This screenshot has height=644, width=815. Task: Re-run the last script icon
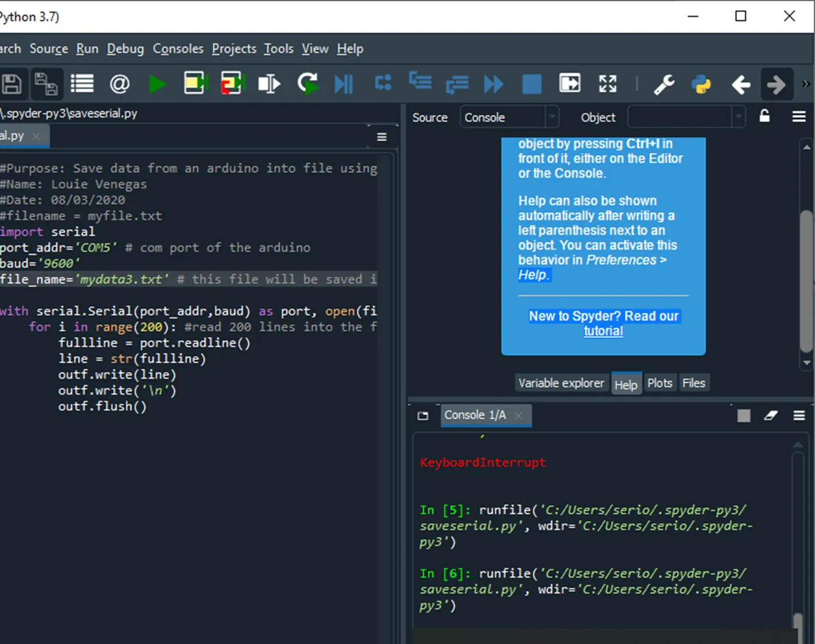pos(307,84)
